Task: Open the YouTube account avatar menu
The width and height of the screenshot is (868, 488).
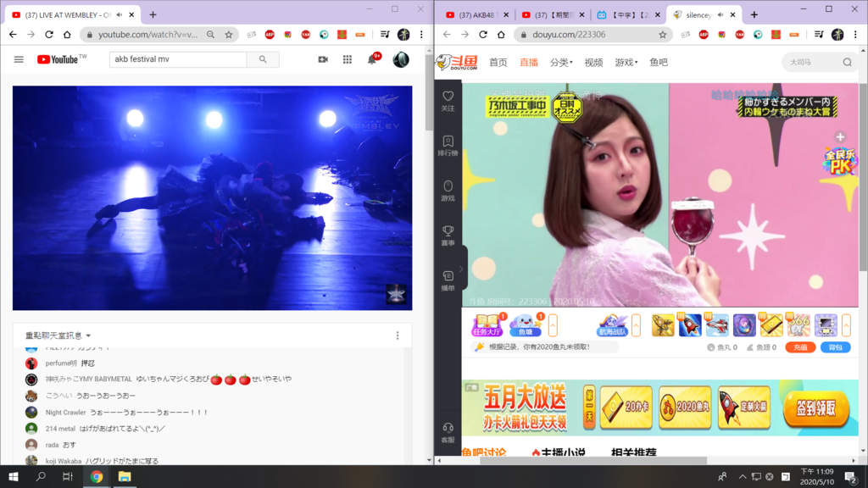Action: point(401,59)
